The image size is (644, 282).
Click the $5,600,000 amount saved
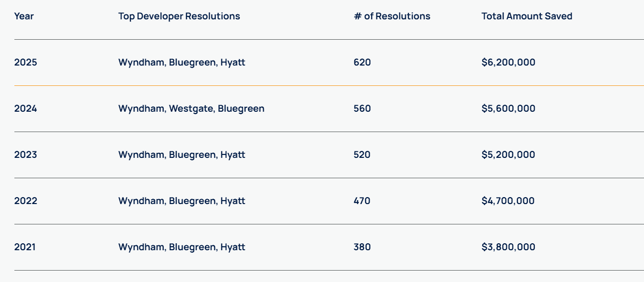(x=508, y=109)
